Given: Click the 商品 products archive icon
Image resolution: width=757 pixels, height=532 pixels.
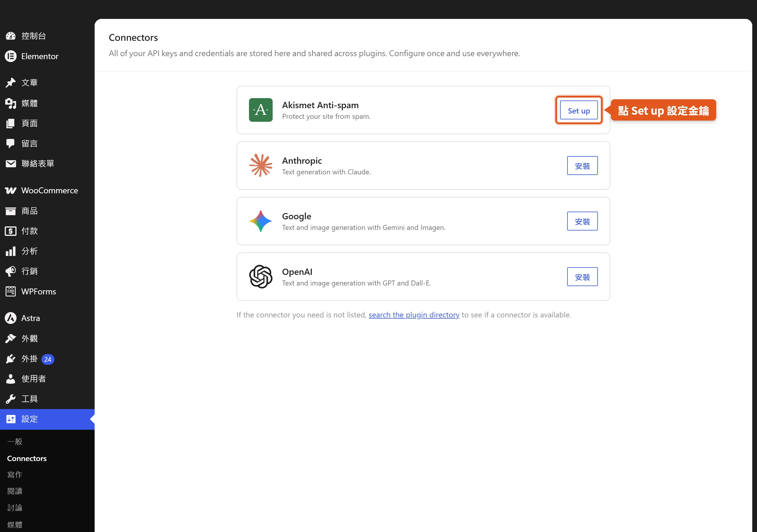Looking at the screenshot, I should (x=11, y=211).
